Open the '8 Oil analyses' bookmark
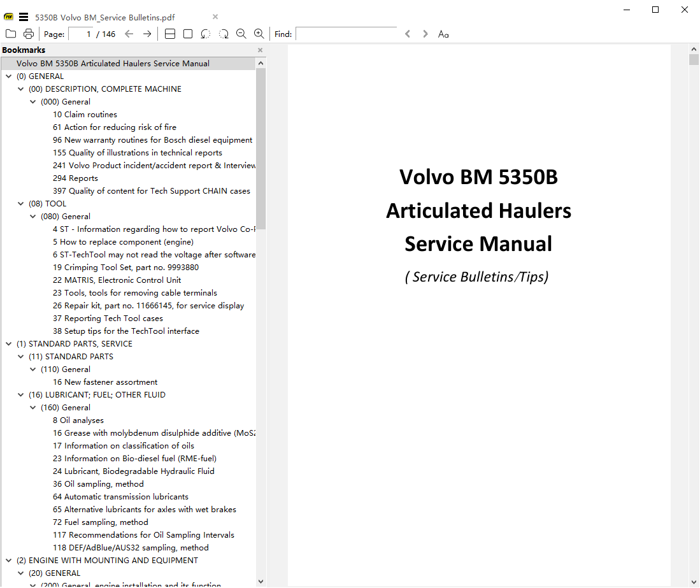The image size is (700, 588). coord(78,420)
